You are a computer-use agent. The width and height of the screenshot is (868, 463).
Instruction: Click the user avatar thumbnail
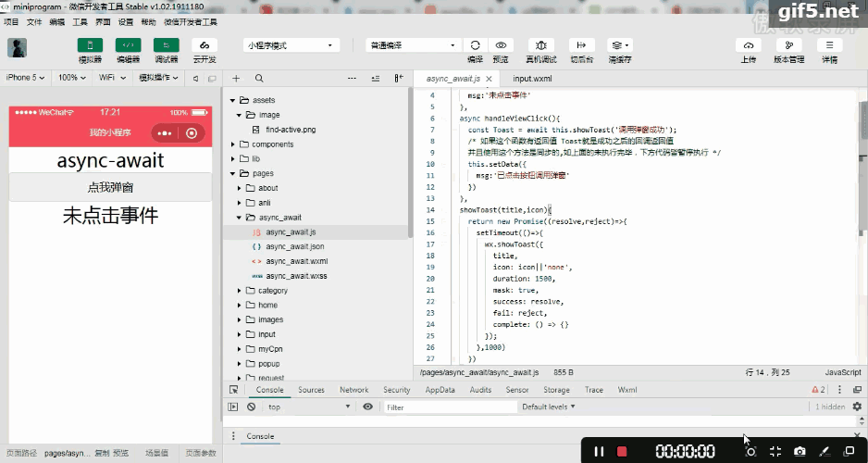pyautogui.click(x=18, y=47)
